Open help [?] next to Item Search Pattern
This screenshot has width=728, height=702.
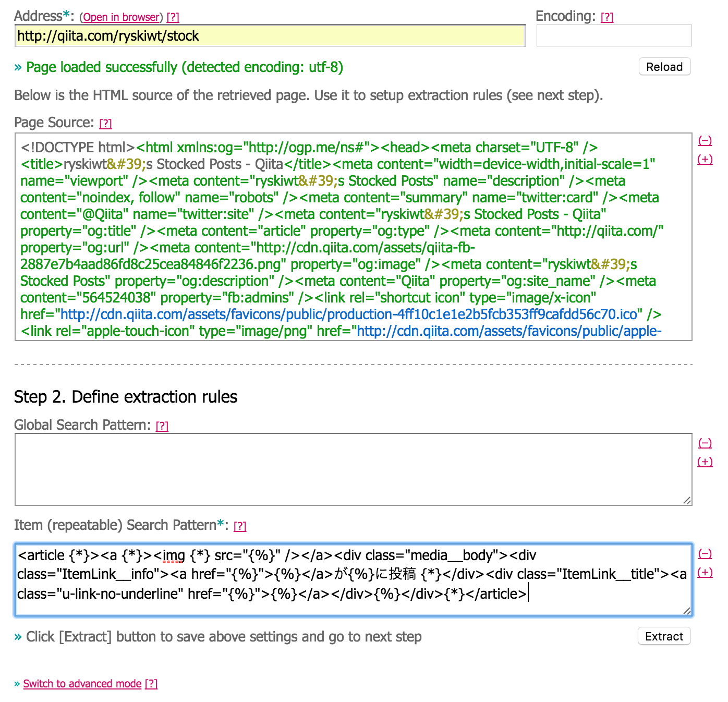coord(240,526)
